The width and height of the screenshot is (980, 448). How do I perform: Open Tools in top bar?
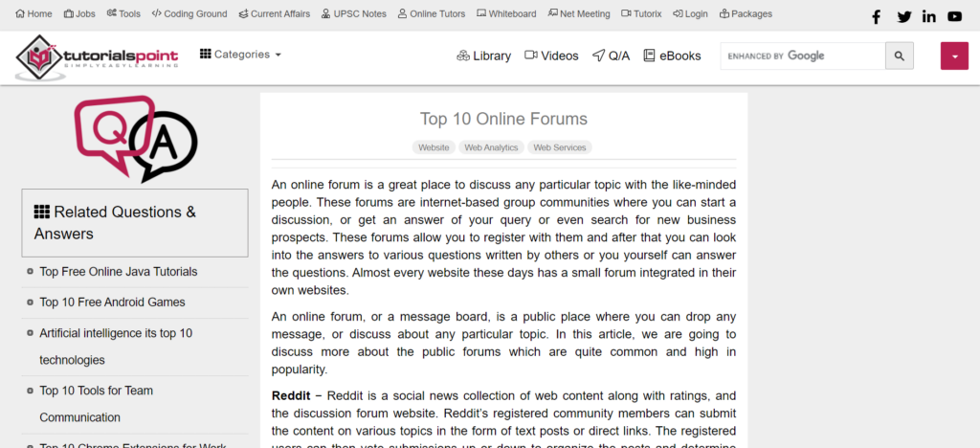(123, 13)
